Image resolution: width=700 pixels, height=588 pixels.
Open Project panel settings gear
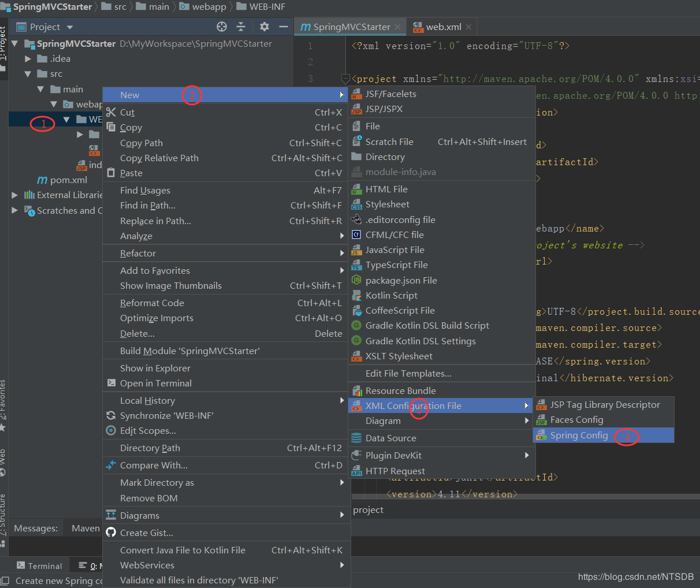(265, 27)
